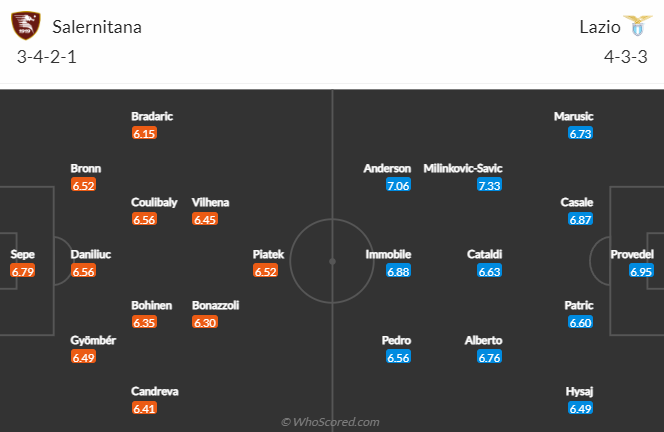
Task: Click the Lazio eagle crest icon
Action: pyautogui.click(x=638, y=25)
